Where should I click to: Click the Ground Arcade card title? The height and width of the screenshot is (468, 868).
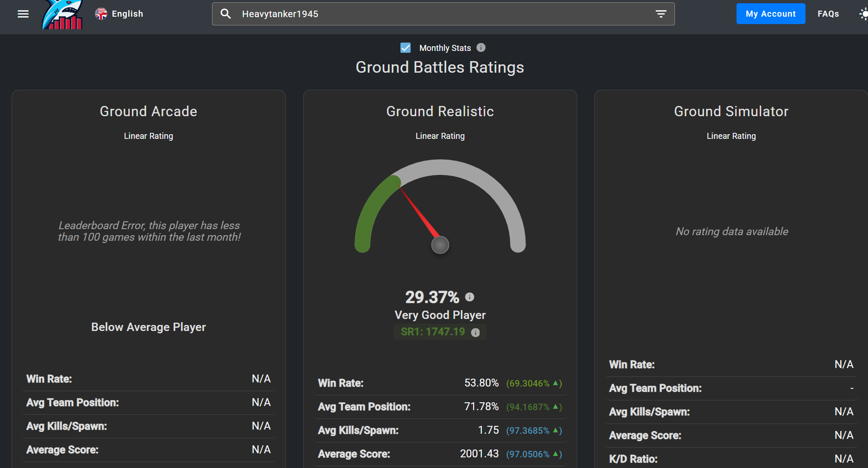(148, 112)
